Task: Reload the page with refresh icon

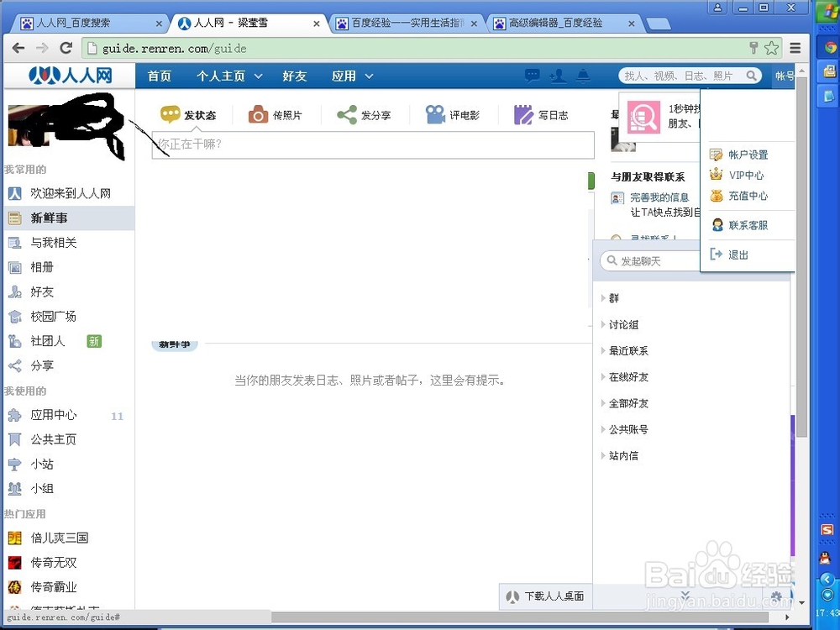Action: click(66, 48)
